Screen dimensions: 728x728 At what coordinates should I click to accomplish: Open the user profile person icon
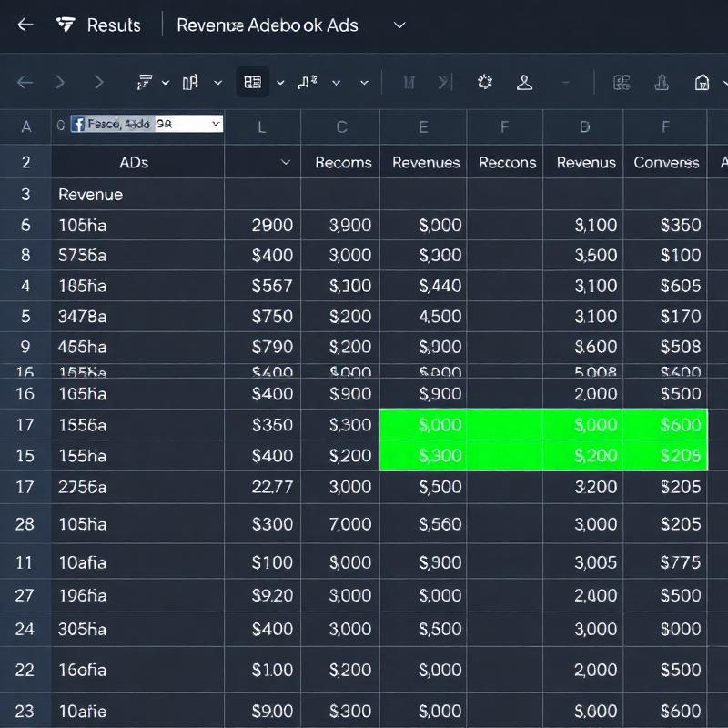tap(525, 83)
